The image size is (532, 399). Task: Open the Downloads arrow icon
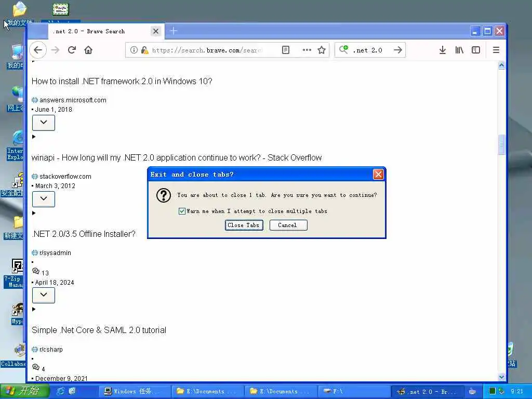tap(443, 50)
